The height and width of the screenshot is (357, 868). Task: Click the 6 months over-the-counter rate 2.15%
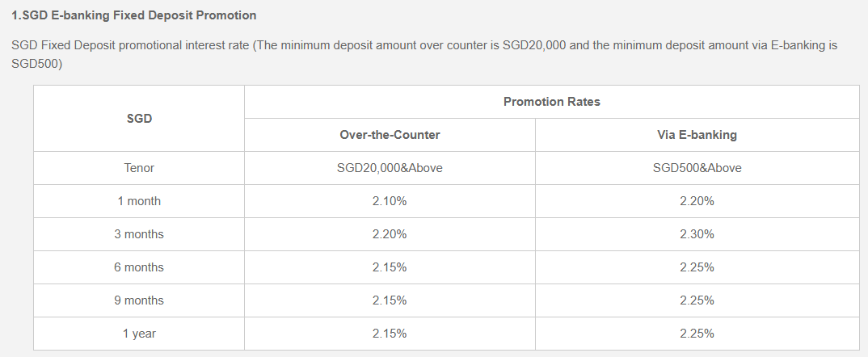(x=390, y=267)
